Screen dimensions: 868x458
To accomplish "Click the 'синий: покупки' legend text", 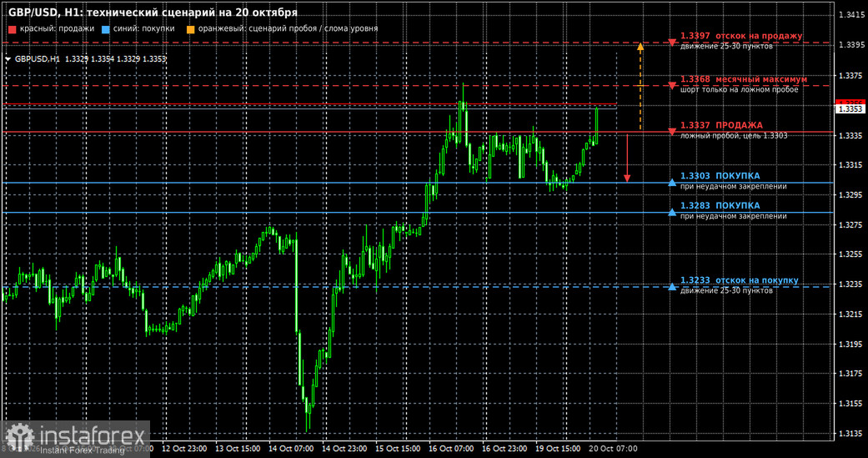I will (144, 28).
